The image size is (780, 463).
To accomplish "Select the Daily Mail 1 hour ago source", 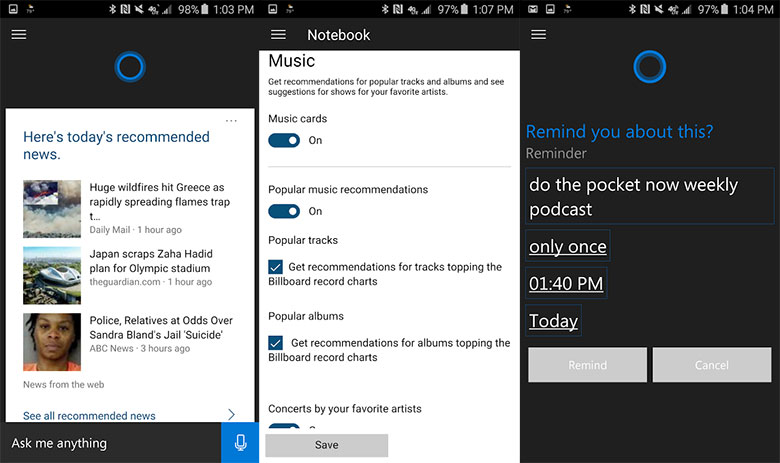I will tap(135, 230).
